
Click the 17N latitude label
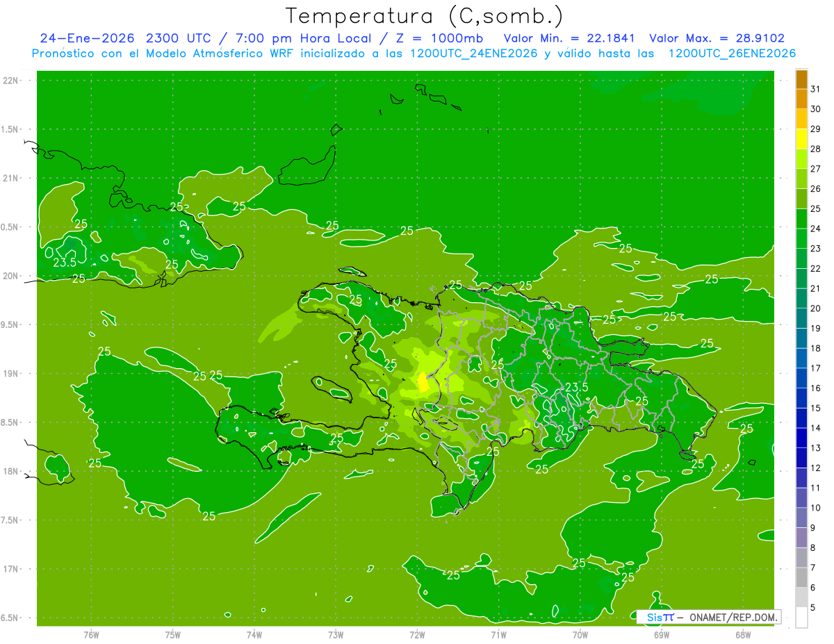click(x=12, y=569)
